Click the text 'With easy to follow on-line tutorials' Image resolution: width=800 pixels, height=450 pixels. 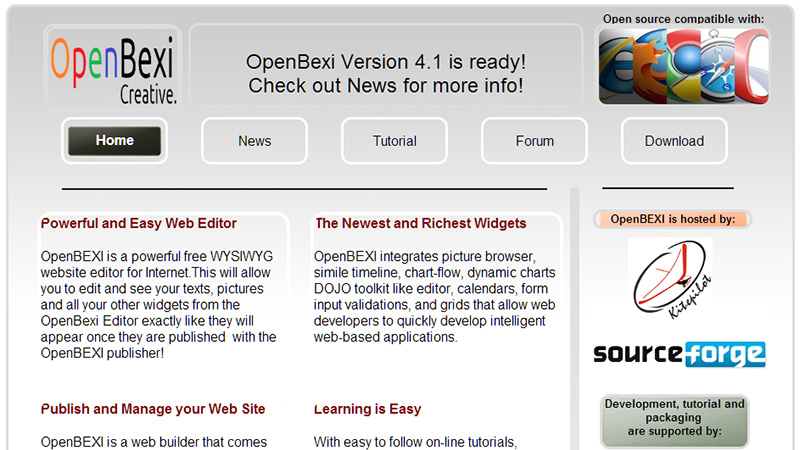point(415,442)
